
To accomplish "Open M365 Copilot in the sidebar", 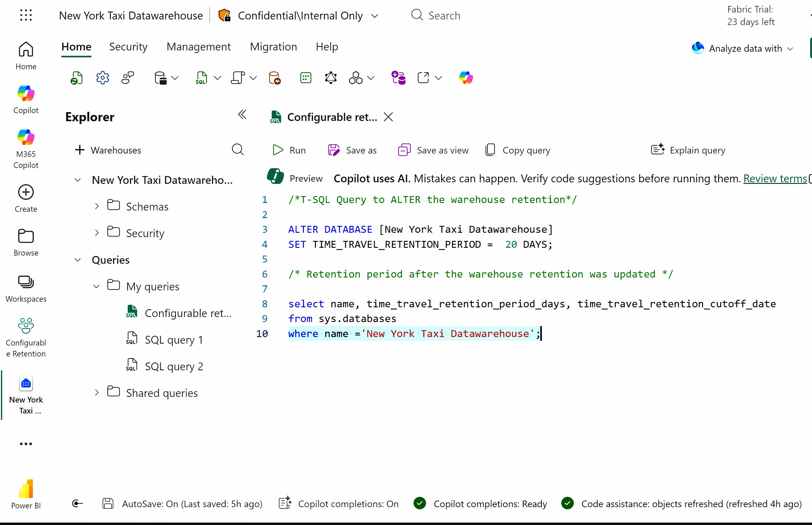I will click(26, 149).
